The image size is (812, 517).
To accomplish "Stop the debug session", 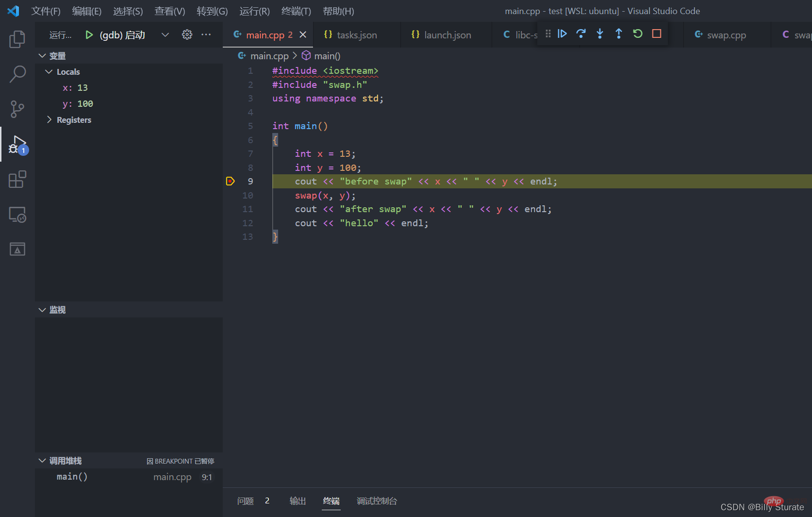I will pyautogui.click(x=657, y=34).
